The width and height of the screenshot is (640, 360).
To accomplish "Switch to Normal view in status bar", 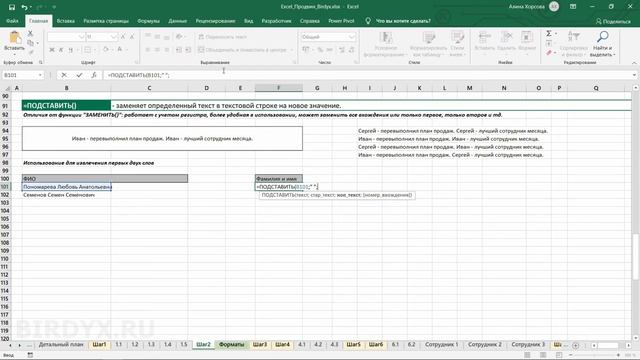I will [527, 356].
